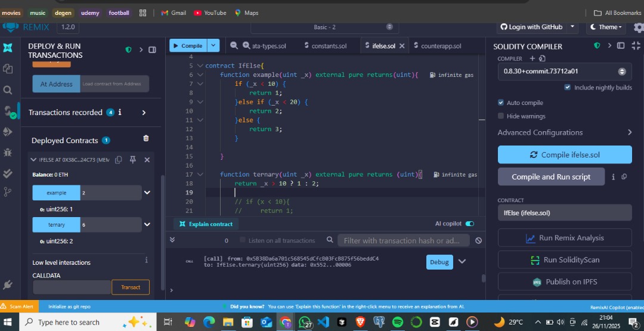
Task: Zoom in the editor font
Action: coord(246,45)
